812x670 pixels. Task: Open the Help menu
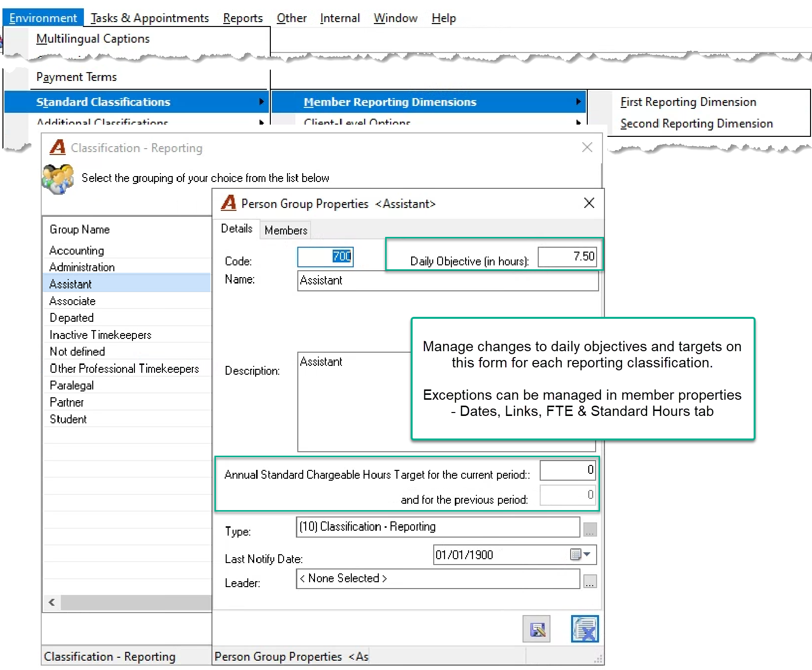click(x=444, y=18)
